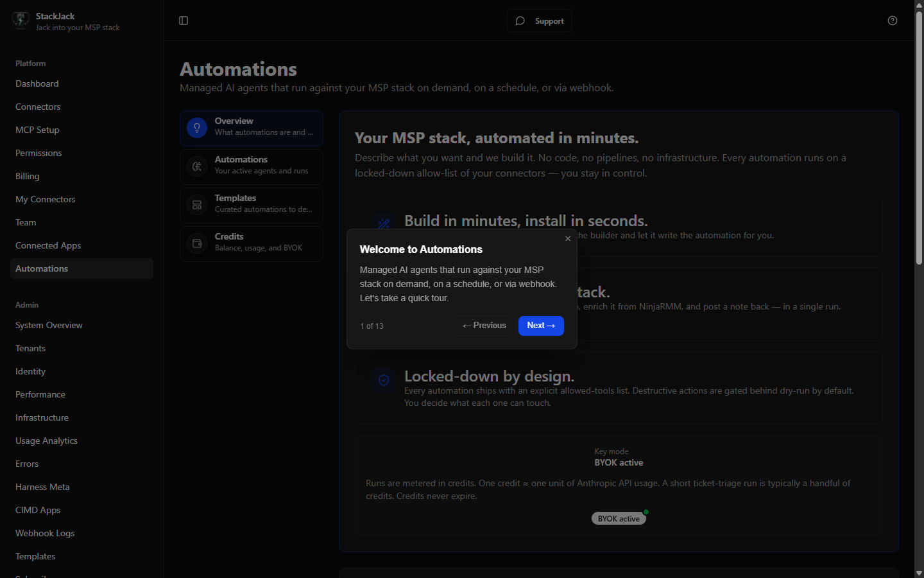Open System Overview in Admin
924x578 pixels.
[x=81, y=325]
